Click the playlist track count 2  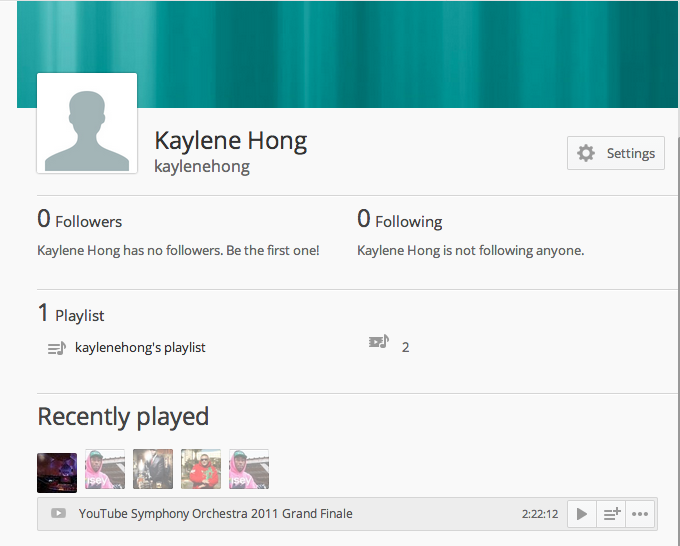coord(405,347)
